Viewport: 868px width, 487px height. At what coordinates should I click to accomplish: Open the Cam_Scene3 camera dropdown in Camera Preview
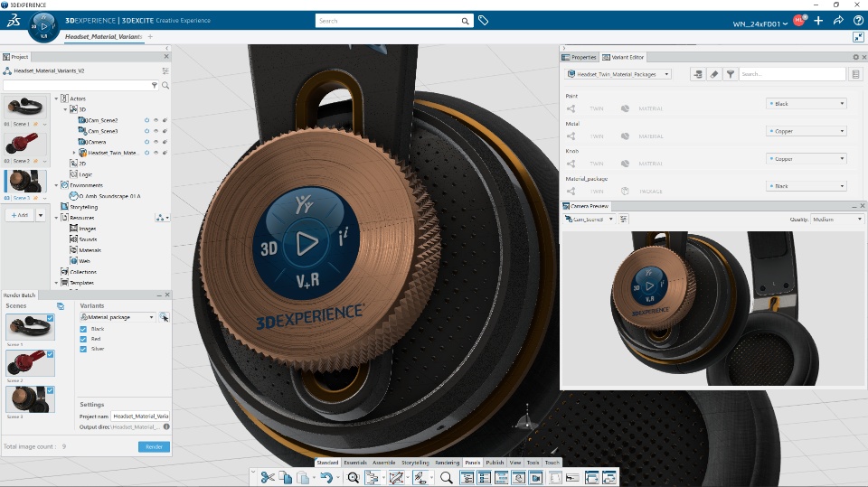[589, 220]
